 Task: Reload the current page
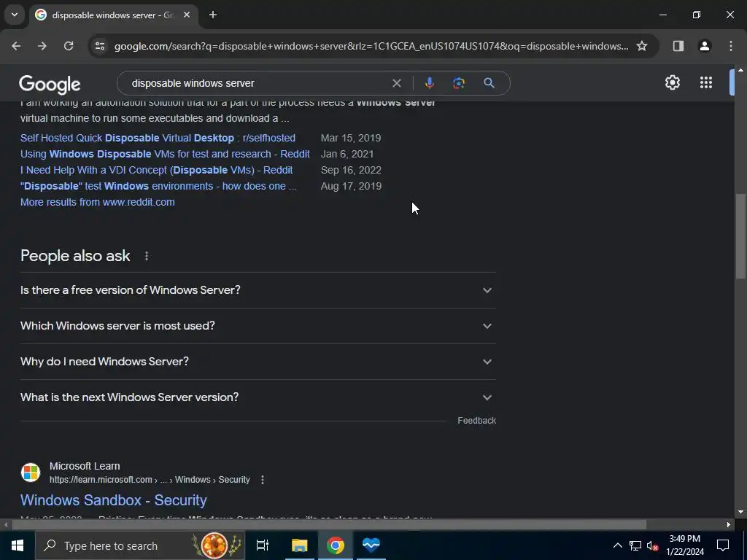(x=69, y=46)
